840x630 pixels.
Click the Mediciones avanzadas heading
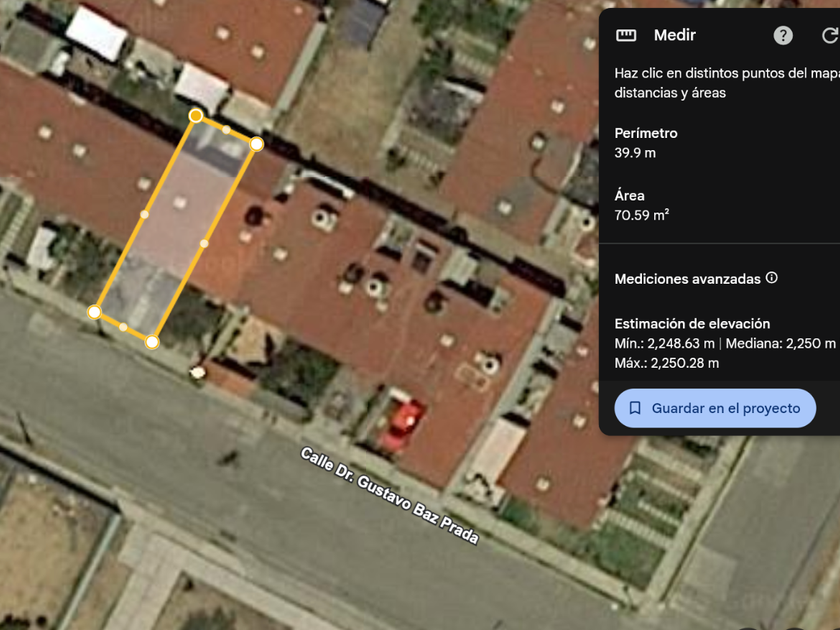[687, 279]
